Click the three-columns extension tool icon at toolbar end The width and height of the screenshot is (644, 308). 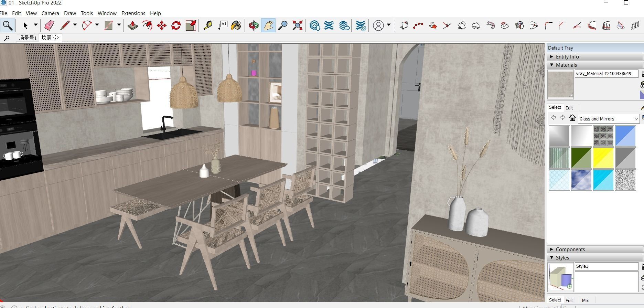(635, 25)
